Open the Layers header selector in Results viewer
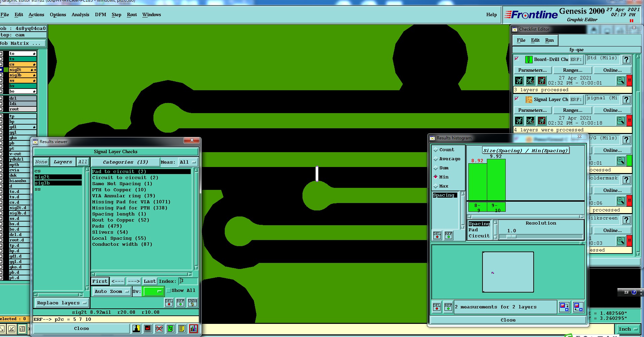The height and width of the screenshot is (337, 644). (63, 162)
